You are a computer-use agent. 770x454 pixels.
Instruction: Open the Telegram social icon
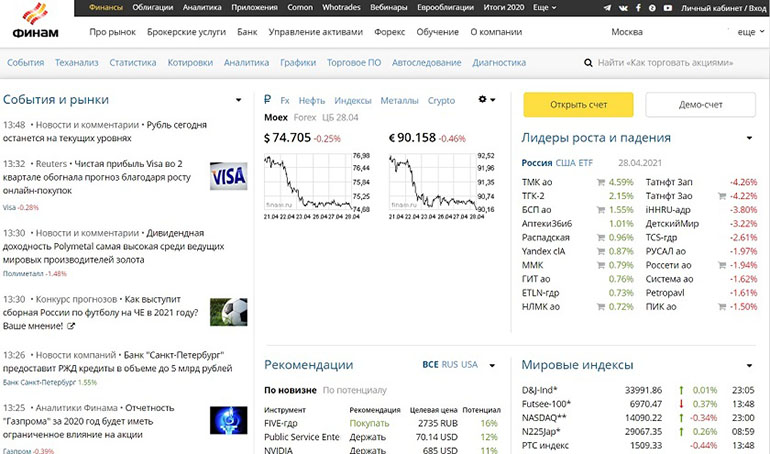(x=607, y=8)
